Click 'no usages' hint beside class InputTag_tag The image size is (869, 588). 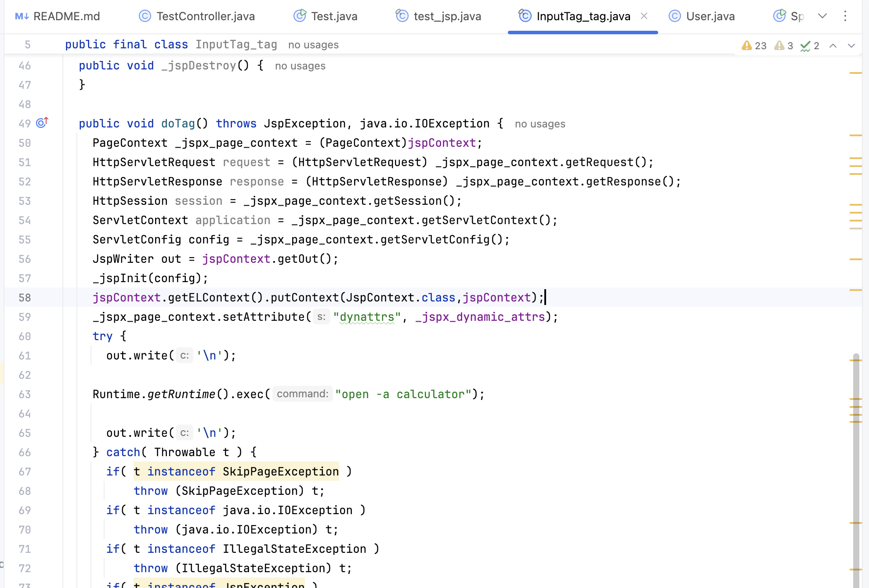click(x=313, y=45)
